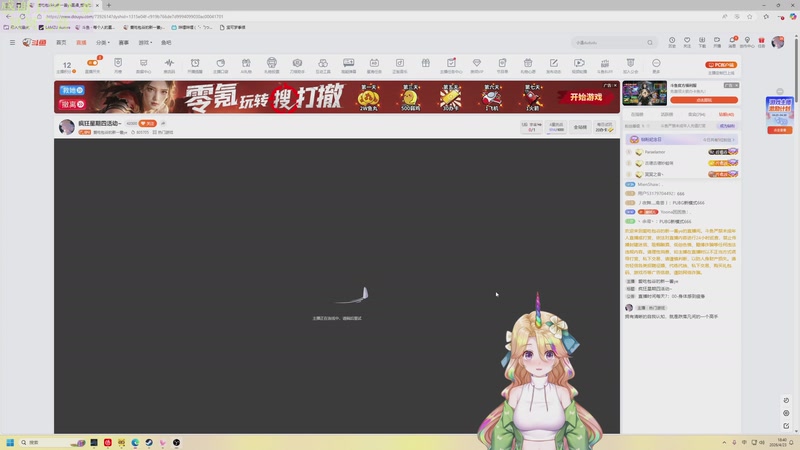Click the side ad game thumbnail

pos(644,93)
